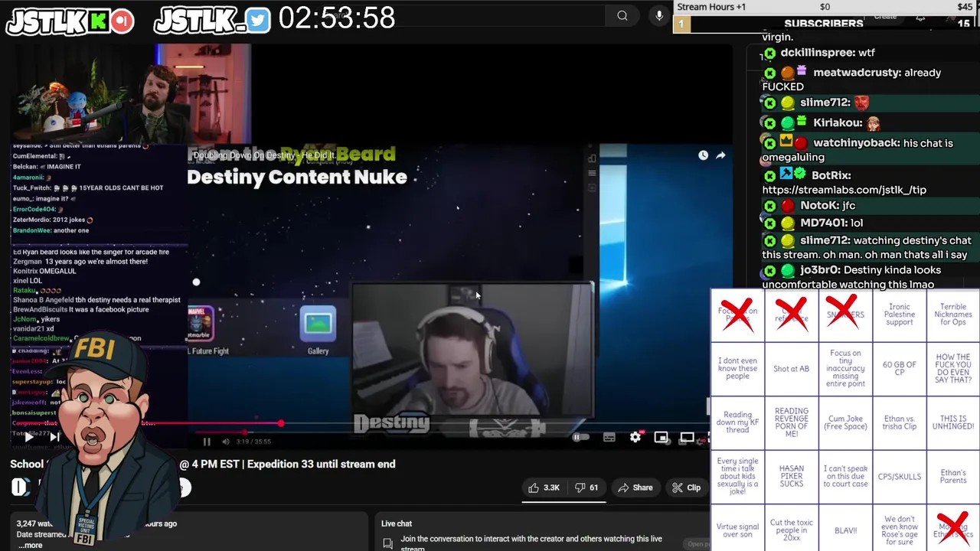Click the Marvel Future Fight app icon
This screenshot has height=551, width=980.
click(201, 324)
